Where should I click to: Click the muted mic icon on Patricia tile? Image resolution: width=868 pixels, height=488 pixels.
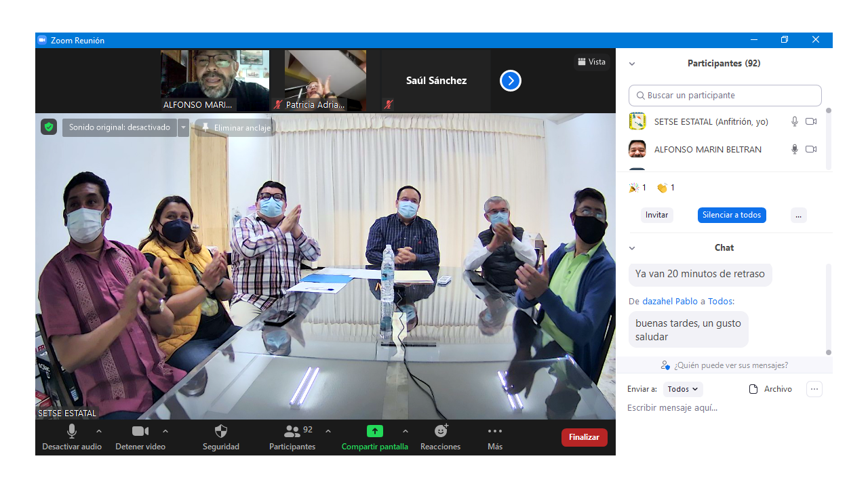[x=278, y=104]
